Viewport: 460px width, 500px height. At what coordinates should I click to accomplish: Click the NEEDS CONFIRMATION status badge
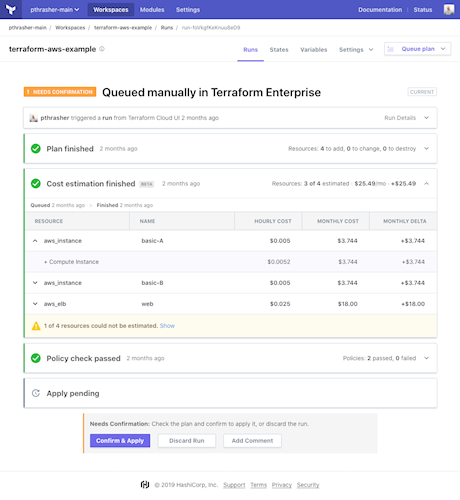tap(60, 92)
